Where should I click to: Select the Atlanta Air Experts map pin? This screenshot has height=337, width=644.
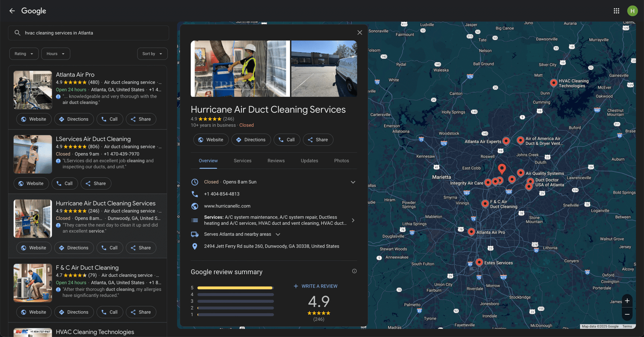click(506, 140)
